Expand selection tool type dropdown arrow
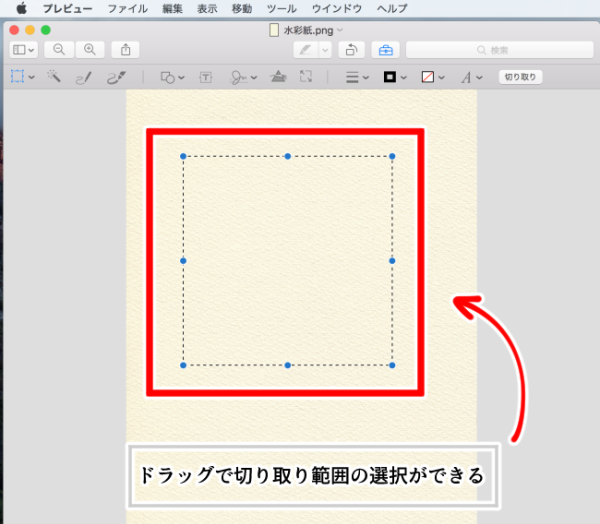Screen dimensions: 600x524 coord(32,77)
